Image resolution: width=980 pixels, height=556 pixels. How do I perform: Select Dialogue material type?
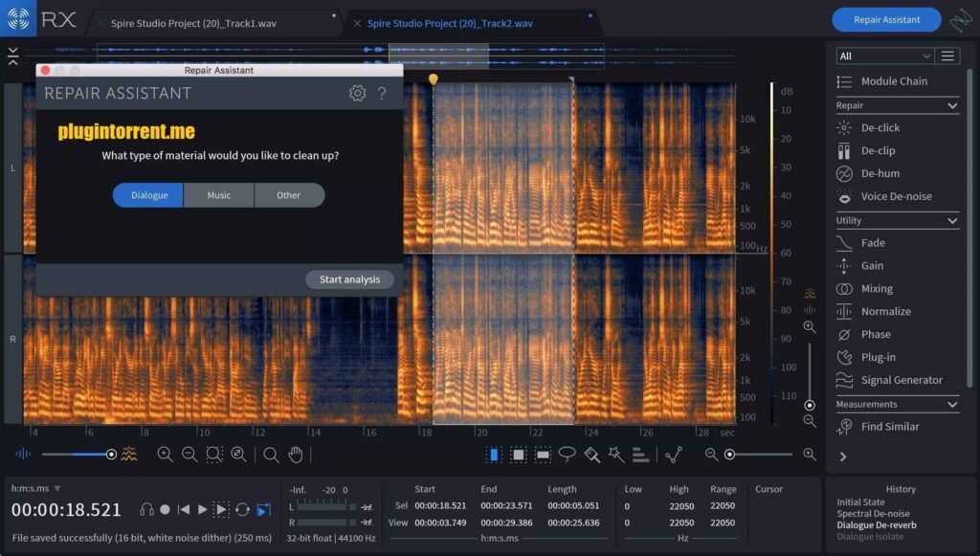tap(148, 195)
